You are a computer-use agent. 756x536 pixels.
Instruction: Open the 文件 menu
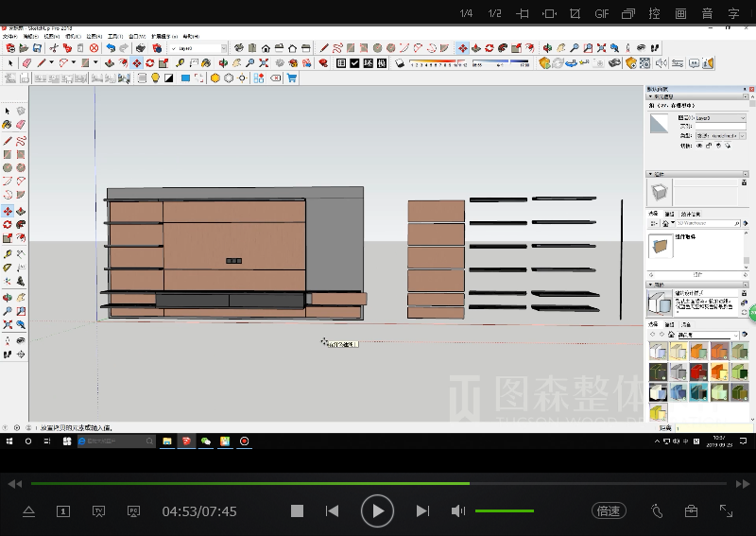9,36
